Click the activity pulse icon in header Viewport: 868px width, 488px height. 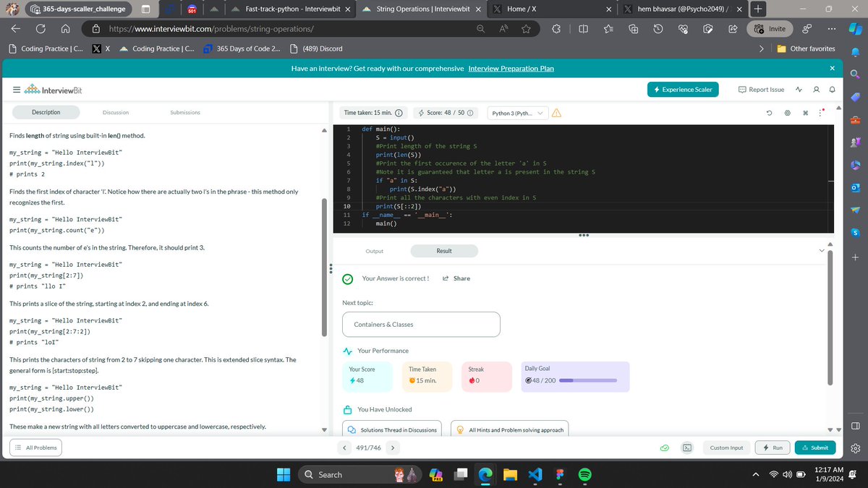799,90
